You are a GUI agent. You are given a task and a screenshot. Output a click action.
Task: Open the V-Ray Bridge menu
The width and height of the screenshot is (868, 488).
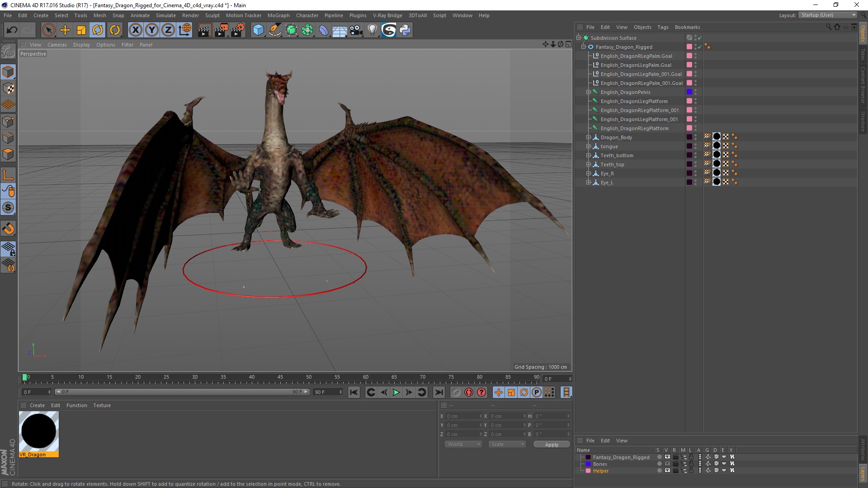tap(387, 15)
